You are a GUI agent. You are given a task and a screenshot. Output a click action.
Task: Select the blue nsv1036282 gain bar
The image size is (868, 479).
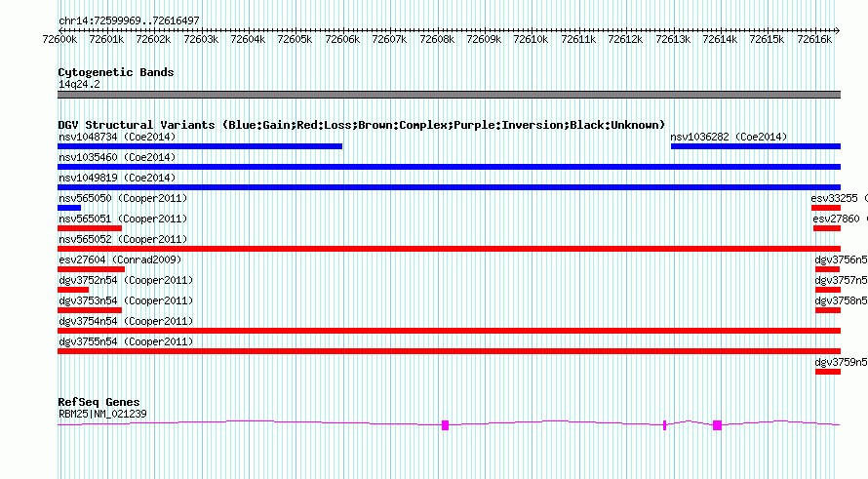756,146
